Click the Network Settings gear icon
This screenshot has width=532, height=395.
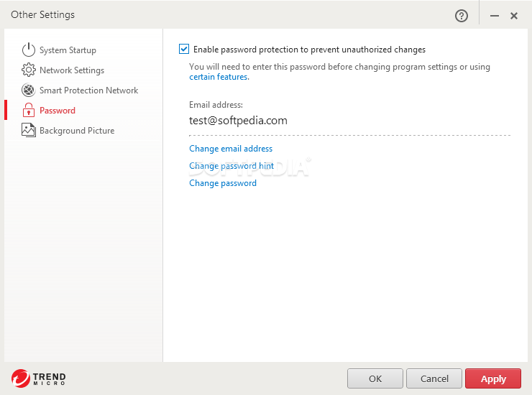[29, 70]
